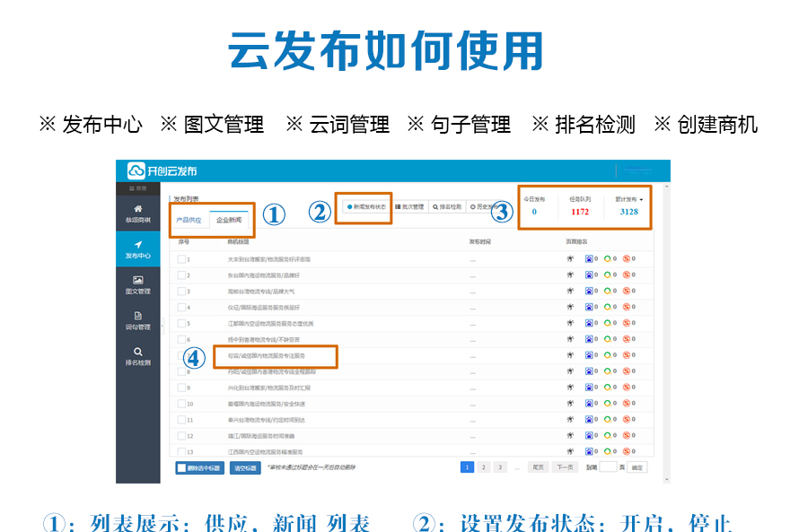Open 批次管理 grid toolbar button

409,206
